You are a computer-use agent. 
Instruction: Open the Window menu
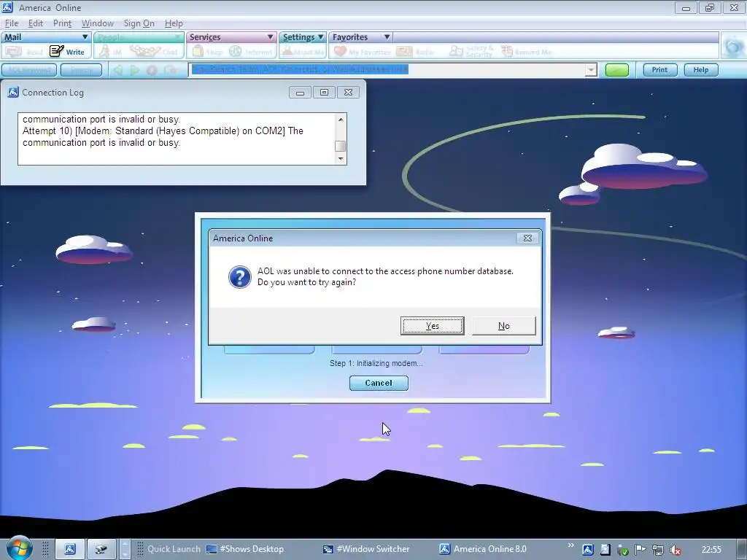pos(98,23)
